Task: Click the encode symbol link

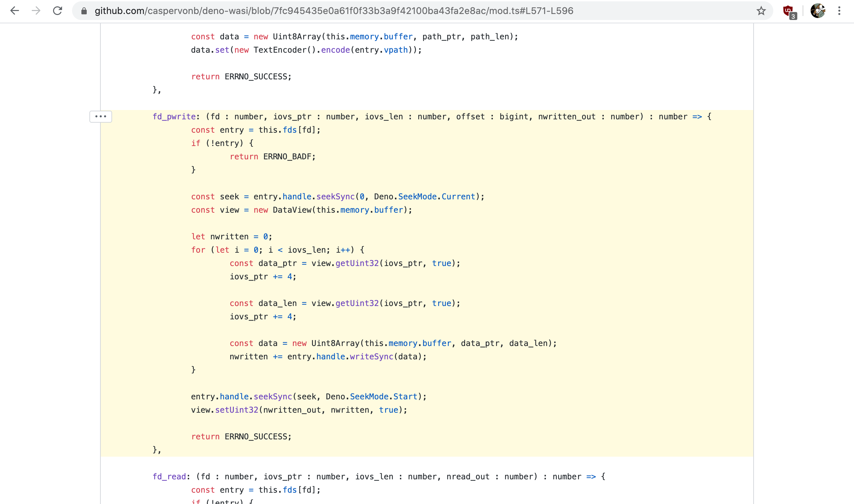Action: point(335,50)
